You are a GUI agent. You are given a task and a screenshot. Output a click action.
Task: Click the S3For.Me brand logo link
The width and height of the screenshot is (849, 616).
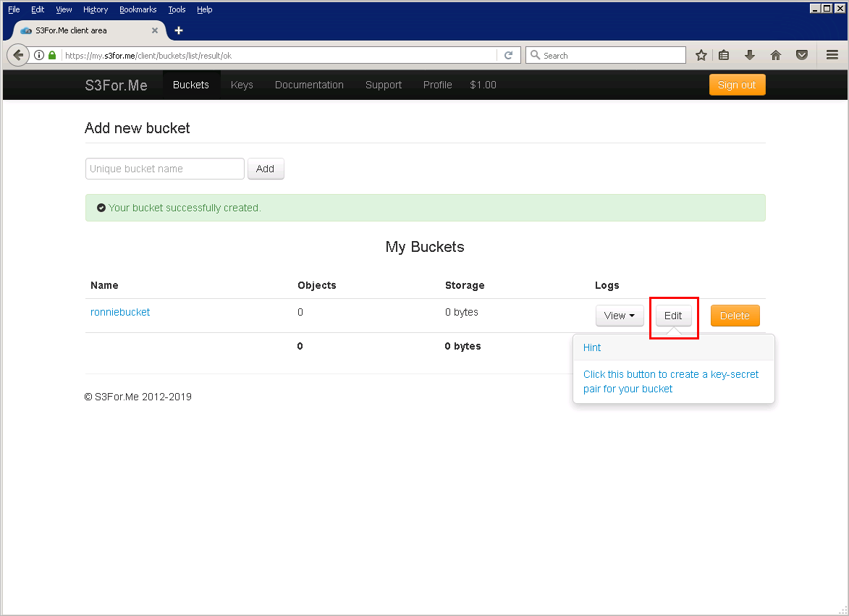pyautogui.click(x=116, y=85)
